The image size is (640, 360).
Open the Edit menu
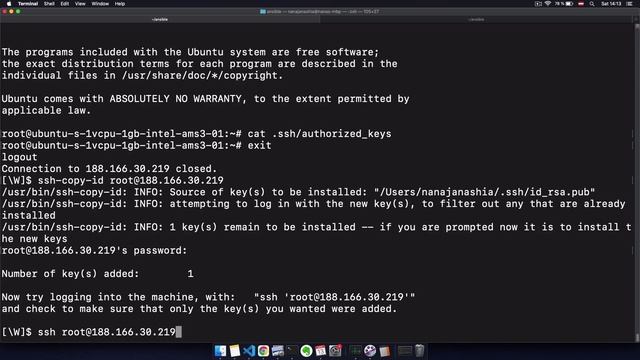[x=65, y=4]
